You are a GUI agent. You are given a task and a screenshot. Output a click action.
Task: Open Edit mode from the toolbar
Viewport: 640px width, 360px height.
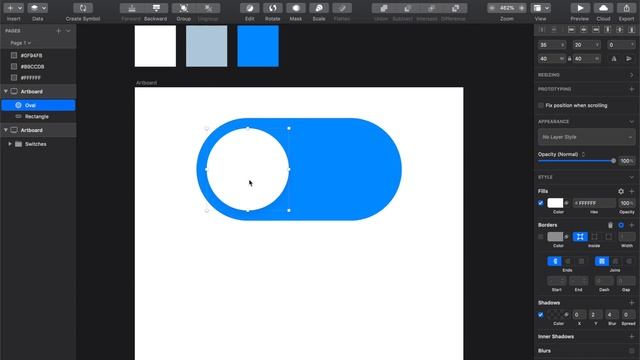point(249,8)
